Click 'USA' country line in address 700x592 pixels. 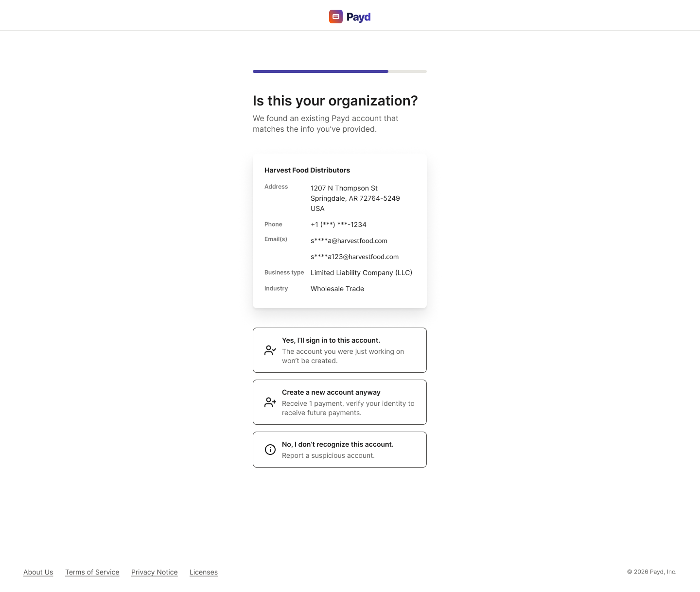(x=317, y=209)
